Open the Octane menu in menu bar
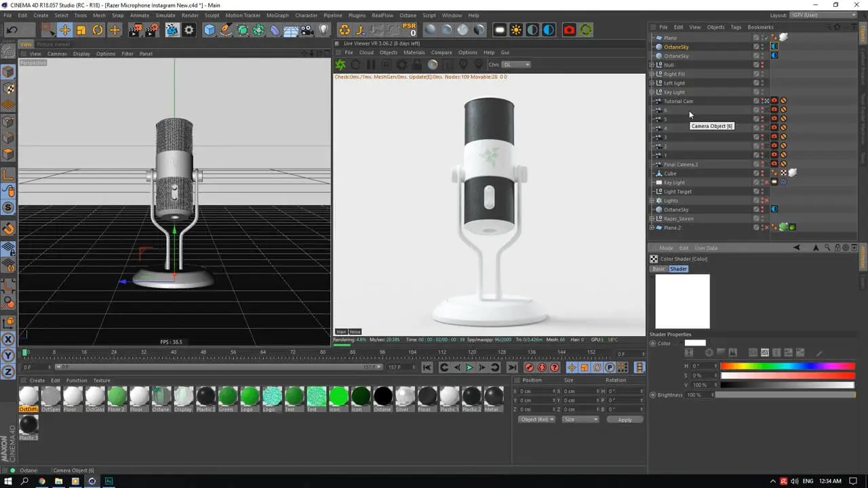The width and height of the screenshot is (868, 488). (x=408, y=15)
